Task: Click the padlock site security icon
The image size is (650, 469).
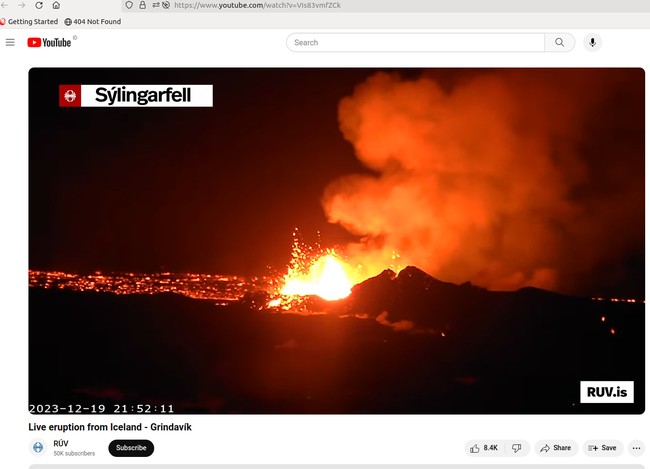Action: click(142, 5)
